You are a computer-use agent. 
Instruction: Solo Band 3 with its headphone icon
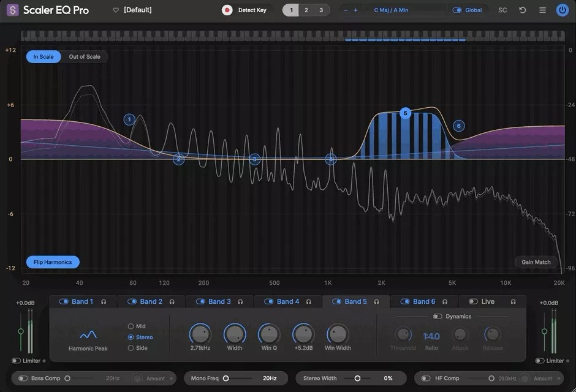(240, 302)
